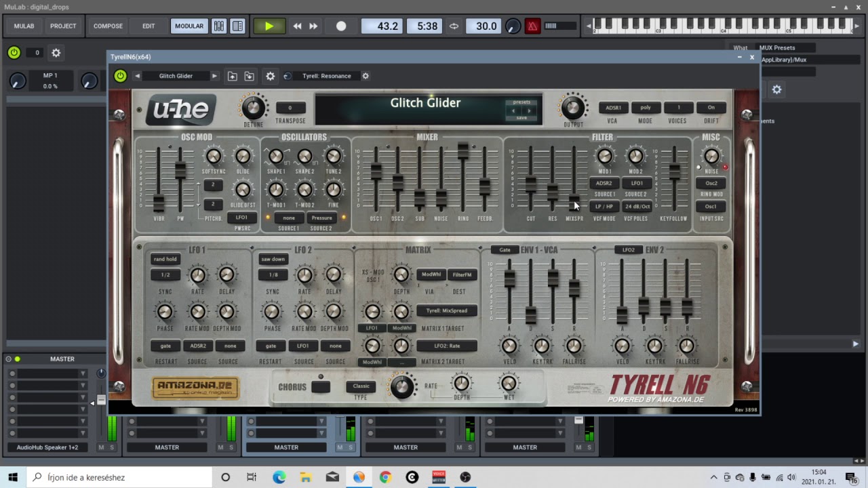Screen dimensions: 868x488
Task: Toggle the rack power button under MULAB
Action: coord(14,53)
